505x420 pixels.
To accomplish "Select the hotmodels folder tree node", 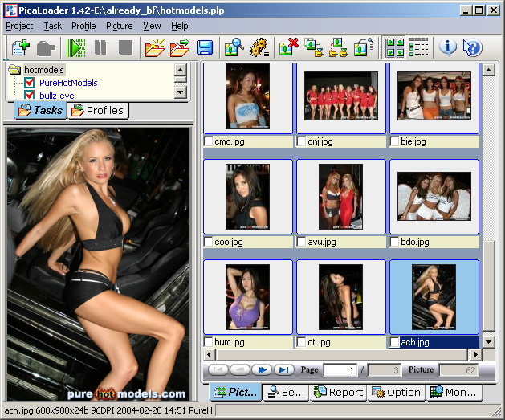I will pos(43,70).
